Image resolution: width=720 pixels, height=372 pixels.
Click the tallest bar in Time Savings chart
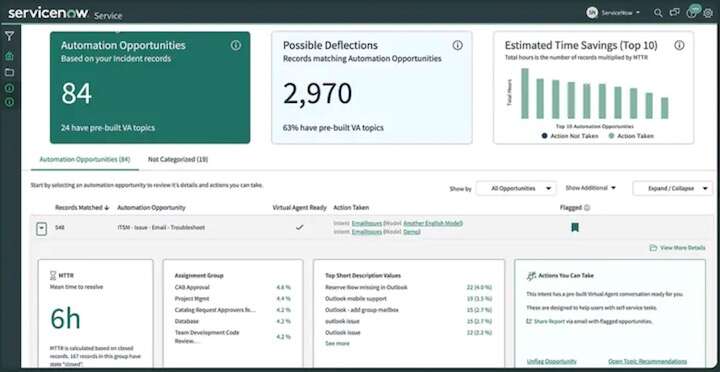(525, 94)
